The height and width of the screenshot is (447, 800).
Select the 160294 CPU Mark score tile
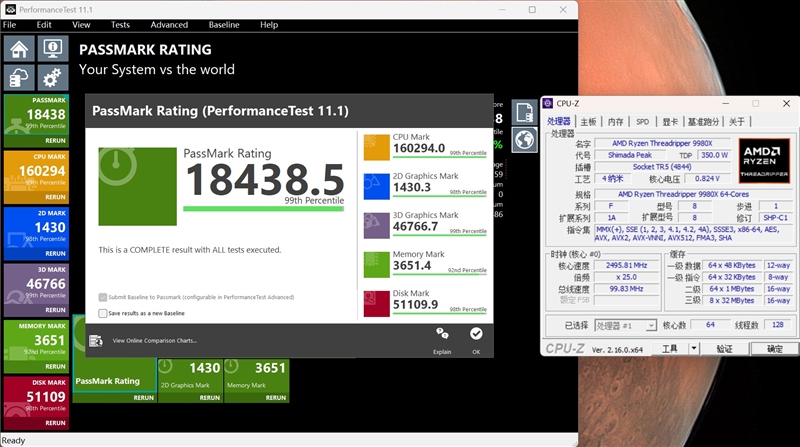click(36, 177)
